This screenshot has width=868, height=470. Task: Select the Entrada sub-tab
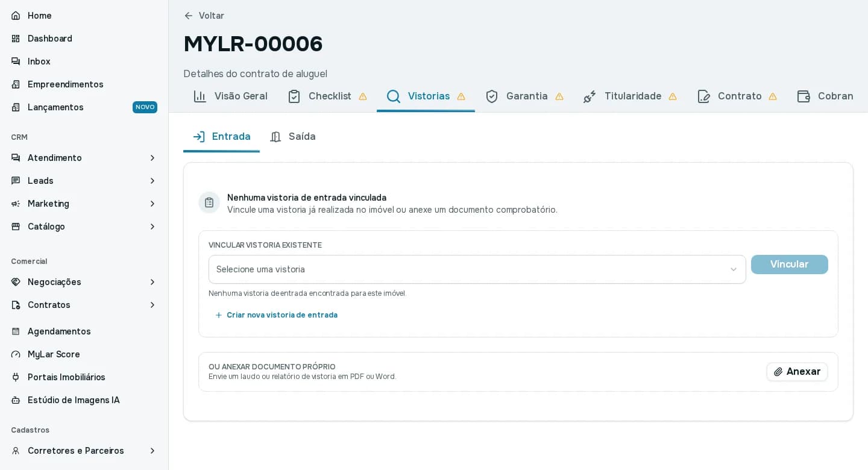[221, 137]
